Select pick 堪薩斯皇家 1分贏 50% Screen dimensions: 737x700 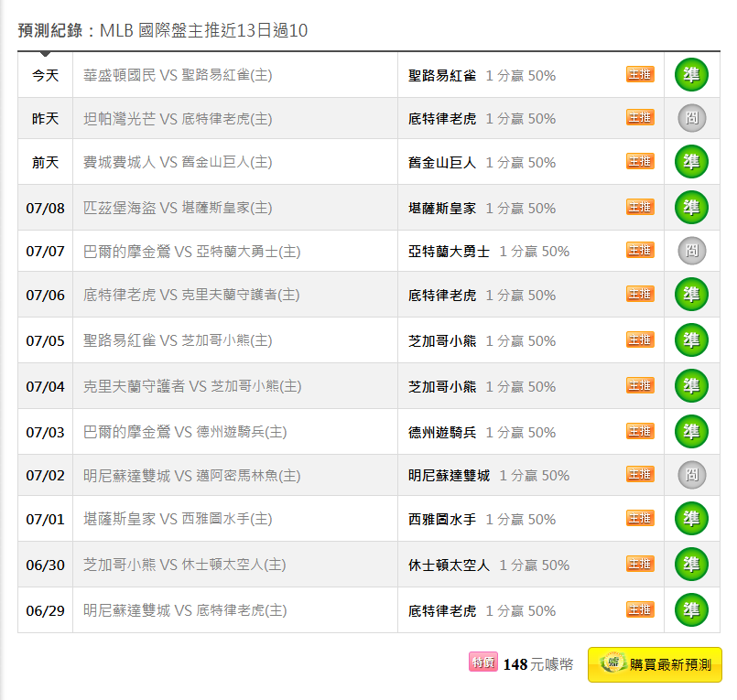point(482,208)
